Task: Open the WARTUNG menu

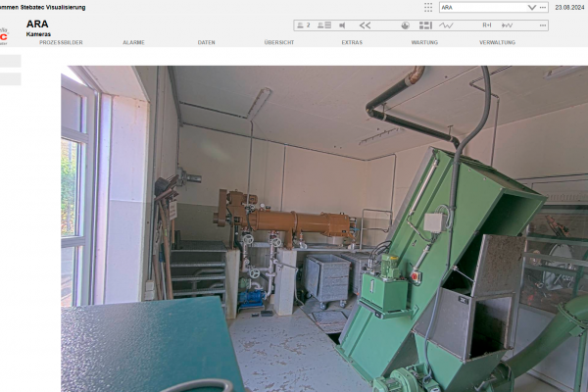Action: pos(424,42)
